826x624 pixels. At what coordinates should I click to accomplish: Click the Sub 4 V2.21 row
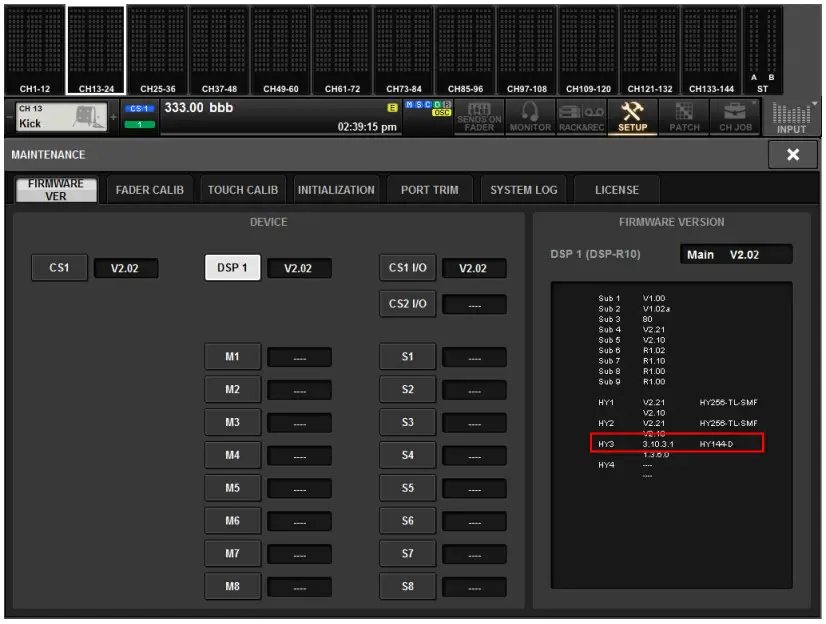click(x=632, y=330)
